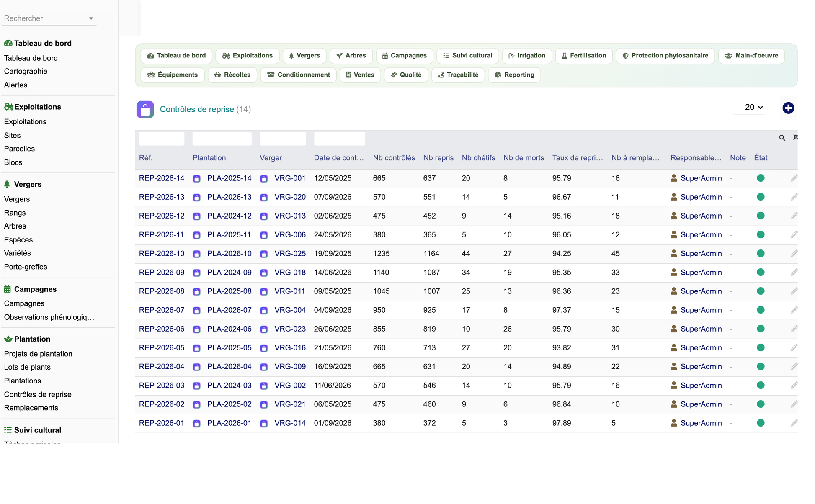
Task: Click the verger icon beside VRG-020
Action: pyautogui.click(x=264, y=198)
